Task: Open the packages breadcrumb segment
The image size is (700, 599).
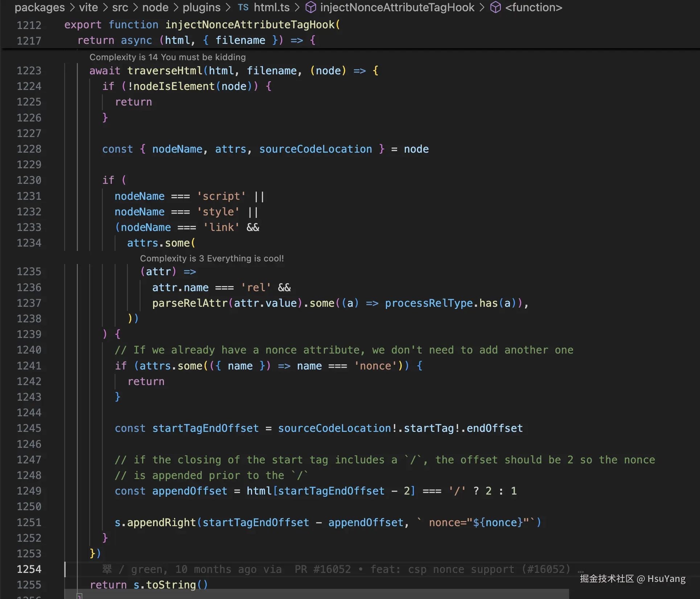Action: pos(40,7)
